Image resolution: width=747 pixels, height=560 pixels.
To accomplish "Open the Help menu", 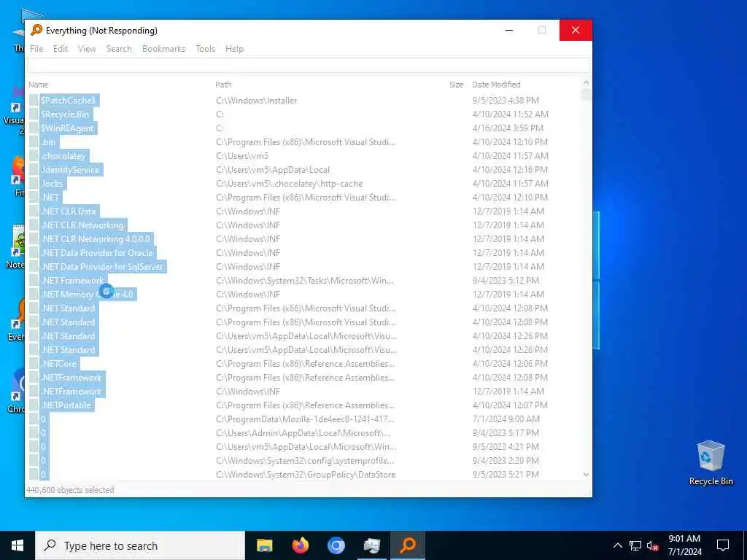I will [234, 49].
